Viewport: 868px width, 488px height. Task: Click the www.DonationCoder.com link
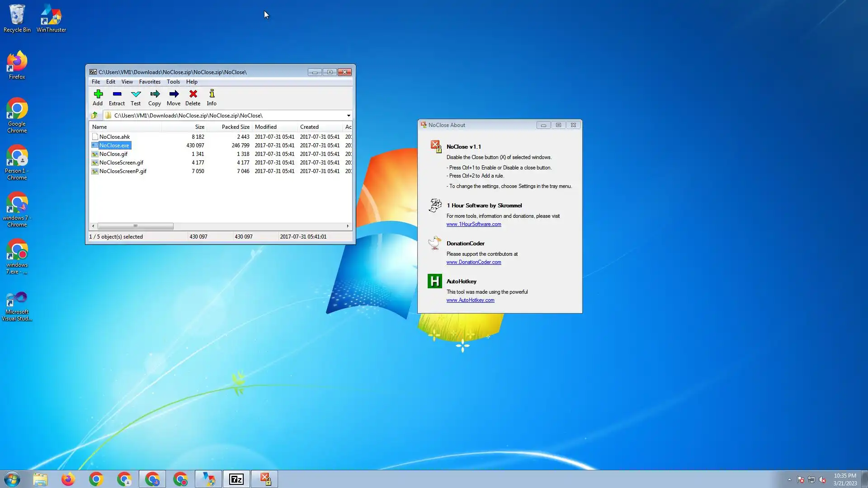coord(473,262)
